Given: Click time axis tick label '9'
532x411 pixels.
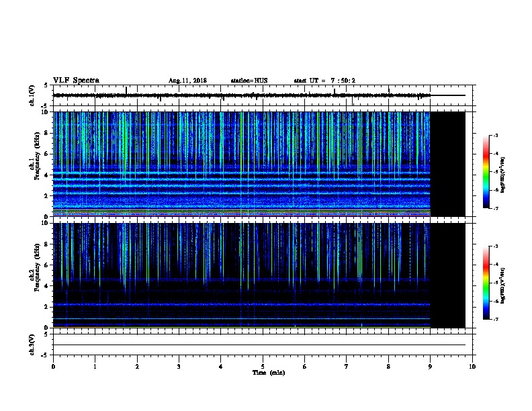Looking at the screenshot, I should 430,367.
